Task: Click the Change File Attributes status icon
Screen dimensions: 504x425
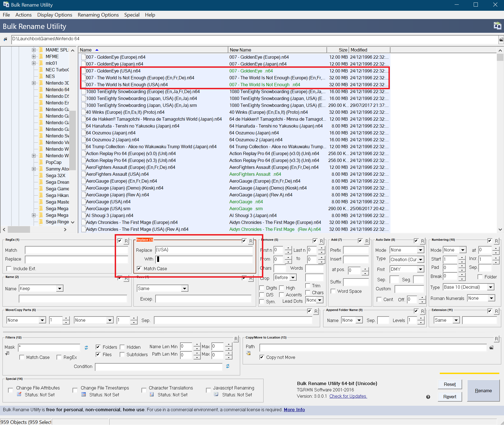Action: (19, 394)
